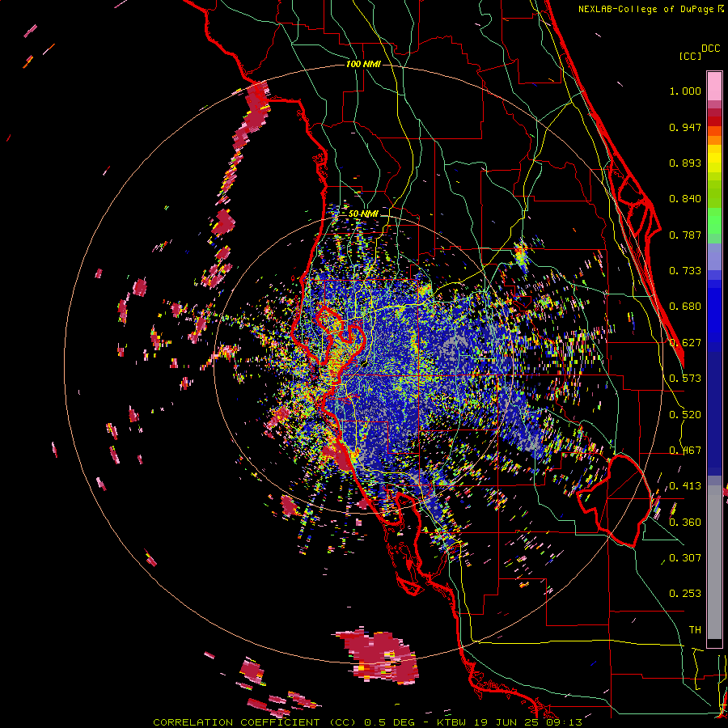
Task: Click the 19 JUN 25 date text
Action: point(505,722)
